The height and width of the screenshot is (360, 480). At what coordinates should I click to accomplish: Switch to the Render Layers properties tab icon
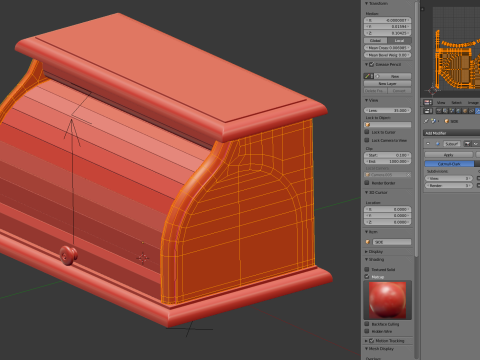point(445,111)
